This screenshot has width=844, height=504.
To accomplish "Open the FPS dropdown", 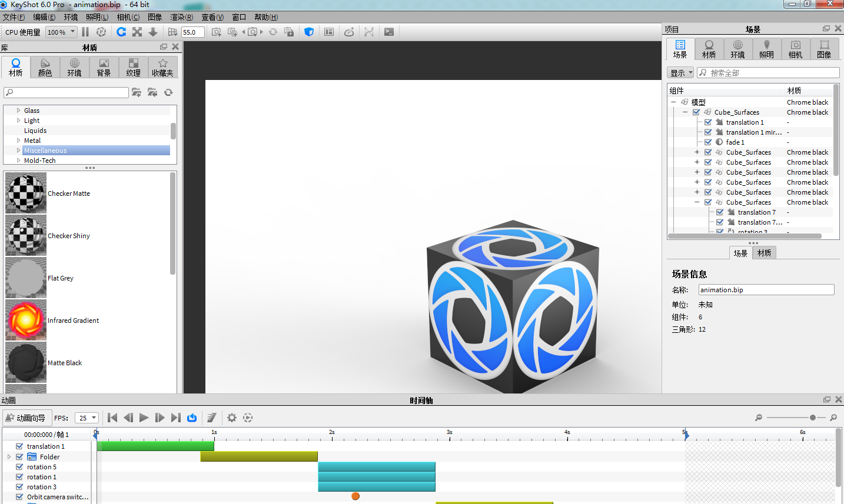I will 87,418.
